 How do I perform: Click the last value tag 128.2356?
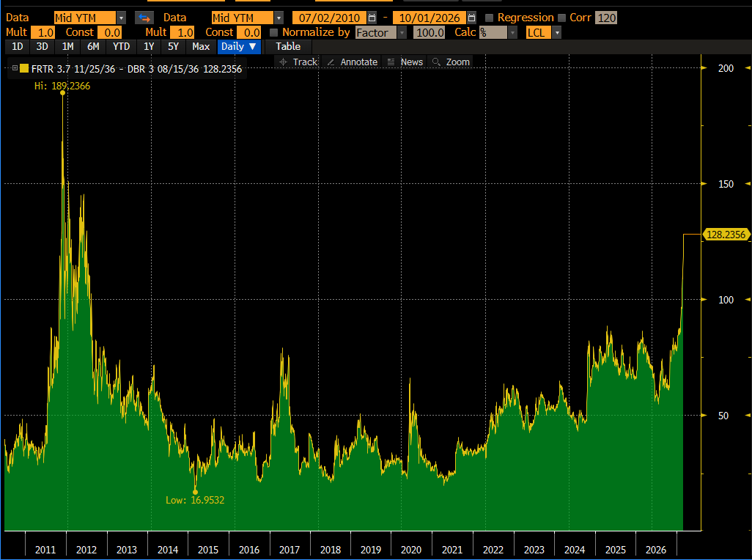point(726,235)
